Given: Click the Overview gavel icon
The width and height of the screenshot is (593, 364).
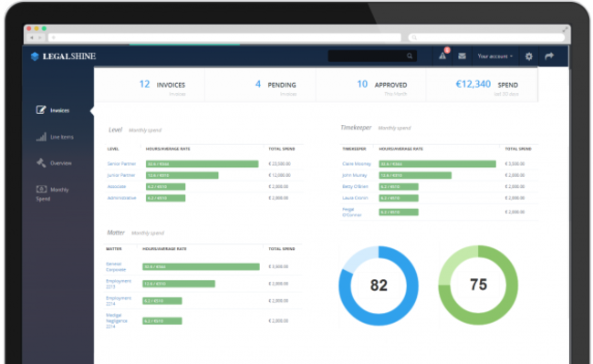Looking at the screenshot, I should (41, 163).
